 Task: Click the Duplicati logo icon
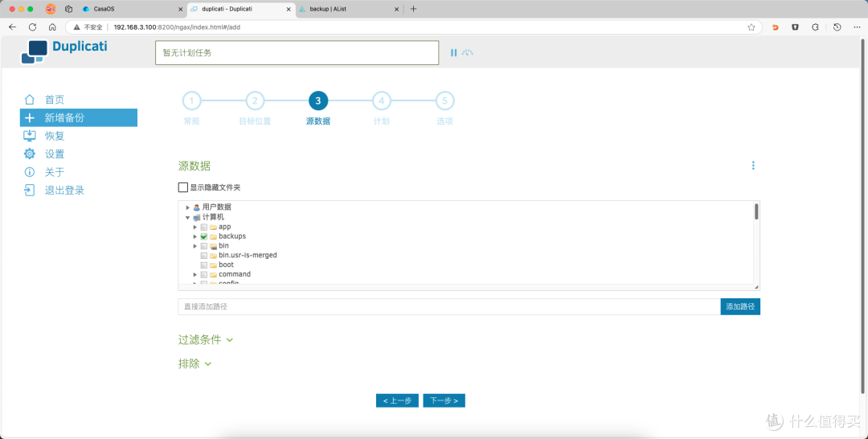(x=34, y=52)
